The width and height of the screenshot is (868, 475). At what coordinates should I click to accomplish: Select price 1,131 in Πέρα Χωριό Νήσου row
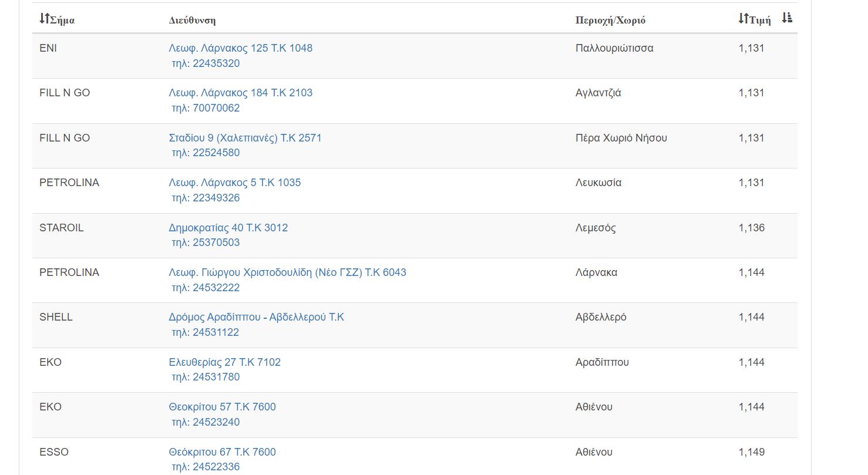tap(751, 138)
